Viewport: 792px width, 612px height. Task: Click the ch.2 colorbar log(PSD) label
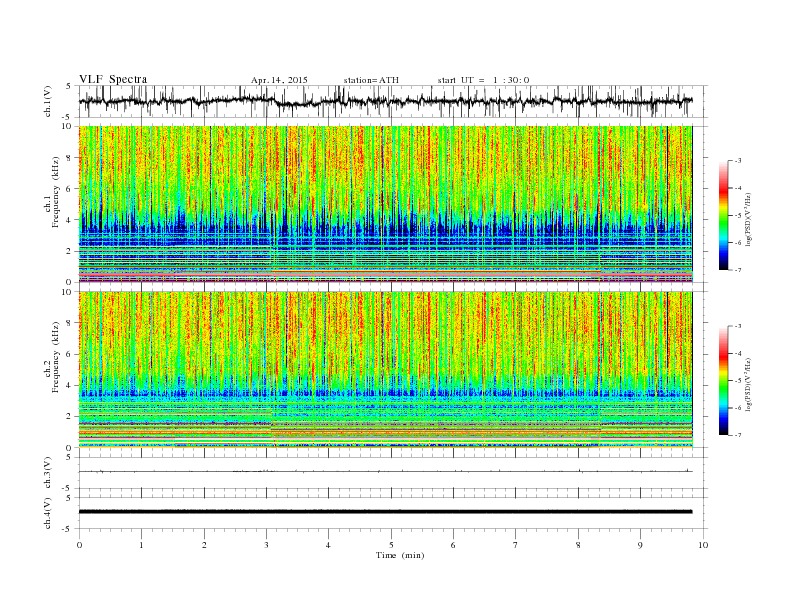pyautogui.click(x=749, y=384)
